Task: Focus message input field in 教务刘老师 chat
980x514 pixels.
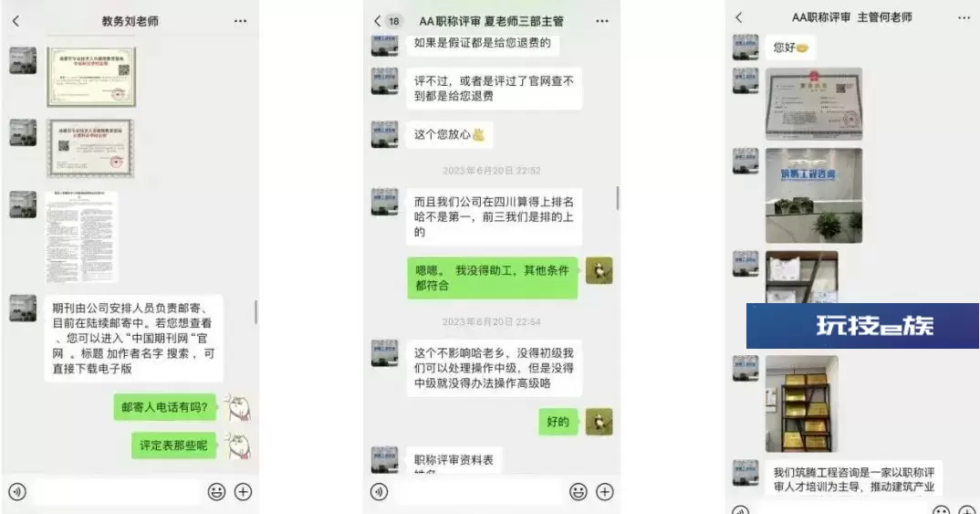Action: [117, 492]
